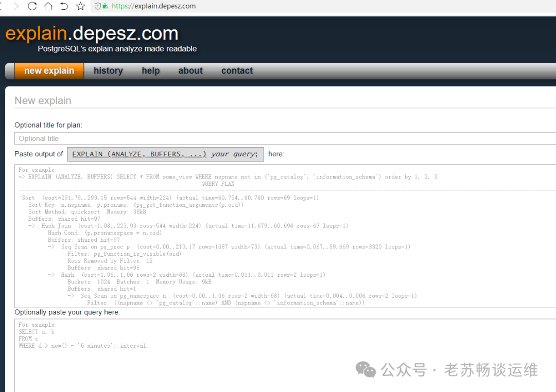556x392 pixels.
Task: Open the help menu item
Action: click(x=151, y=71)
